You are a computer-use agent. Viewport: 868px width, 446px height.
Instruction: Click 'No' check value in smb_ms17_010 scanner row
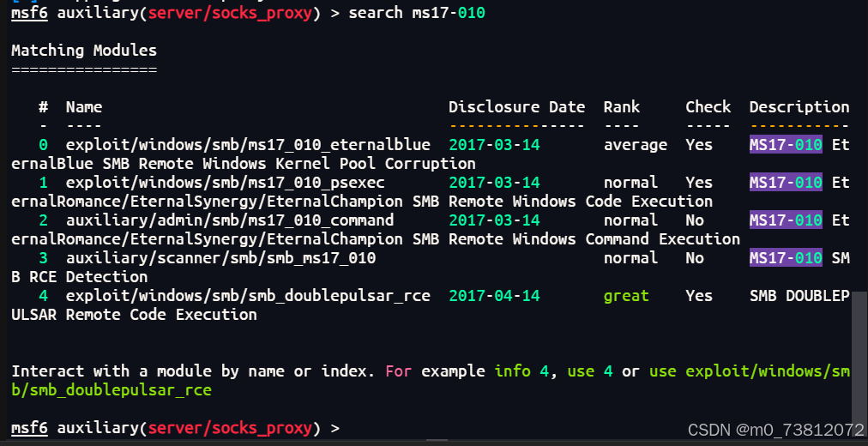click(695, 258)
